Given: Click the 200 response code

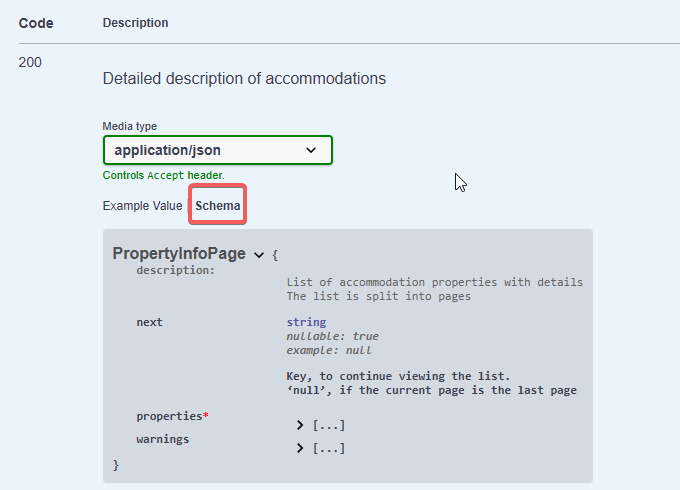Looking at the screenshot, I should [30, 62].
